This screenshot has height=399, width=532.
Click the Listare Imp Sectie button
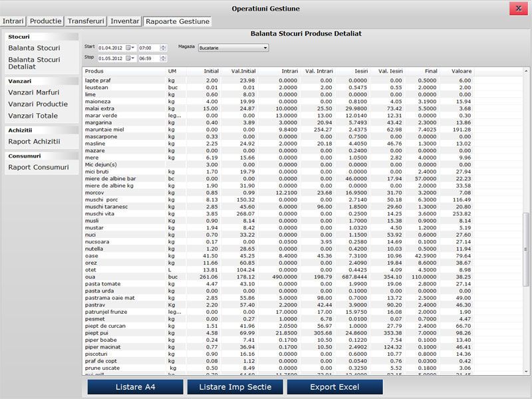(x=235, y=387)
